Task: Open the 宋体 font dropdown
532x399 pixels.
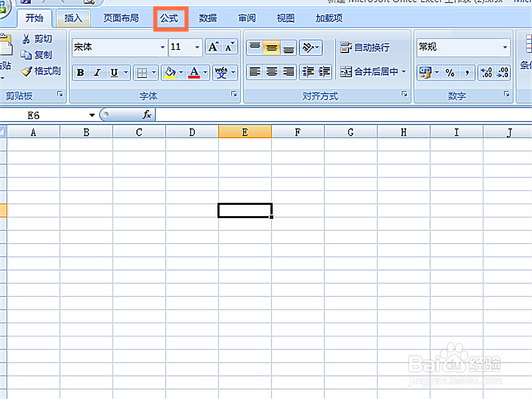Action: (163, 47)
